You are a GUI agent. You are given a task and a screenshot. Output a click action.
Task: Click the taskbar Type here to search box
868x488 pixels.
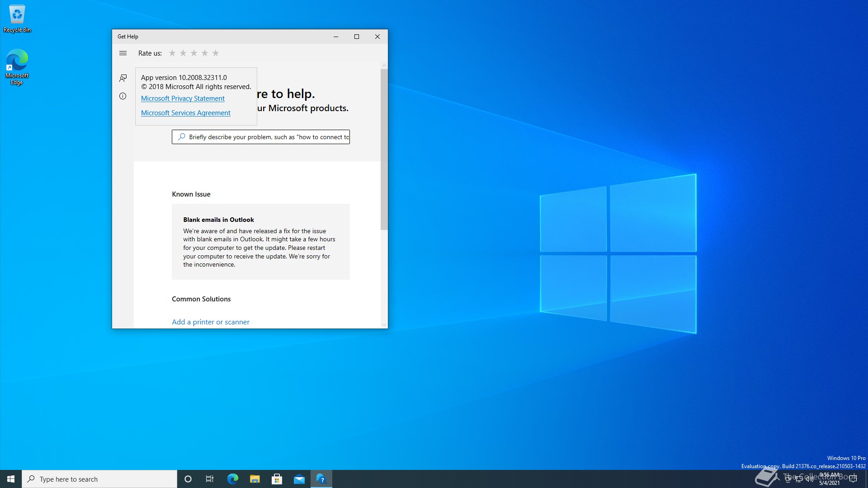coord(99,479)
